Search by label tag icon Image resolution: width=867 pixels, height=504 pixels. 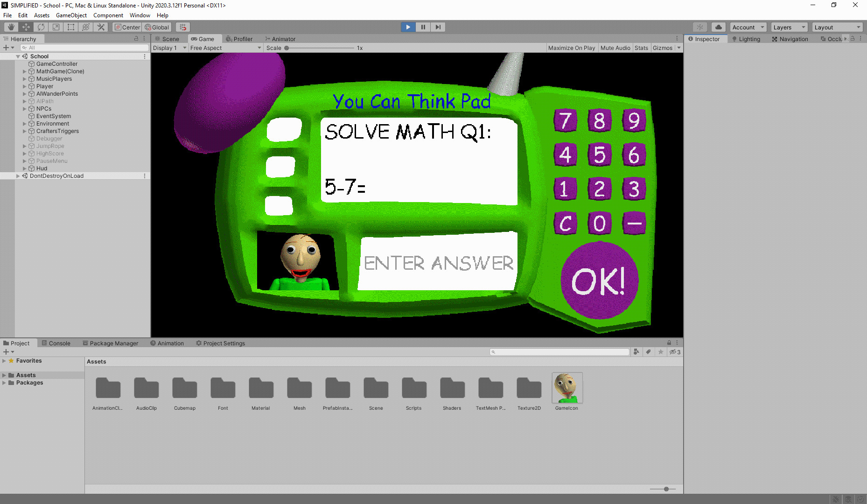[x=648, y=352]
